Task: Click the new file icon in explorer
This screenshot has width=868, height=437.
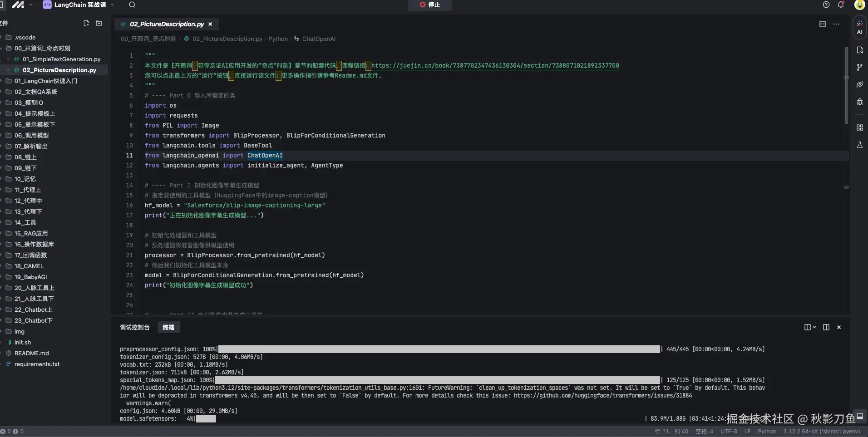Action: coord(86,23)
